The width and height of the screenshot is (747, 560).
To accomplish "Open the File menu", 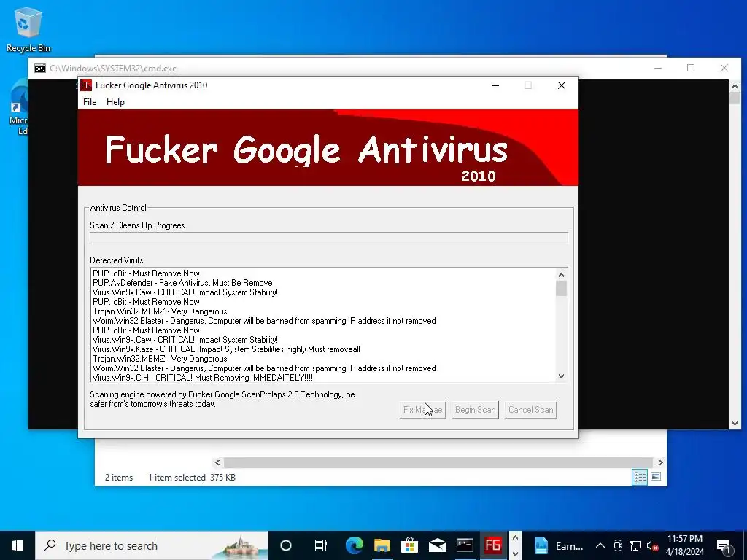I will click(90, 102).
